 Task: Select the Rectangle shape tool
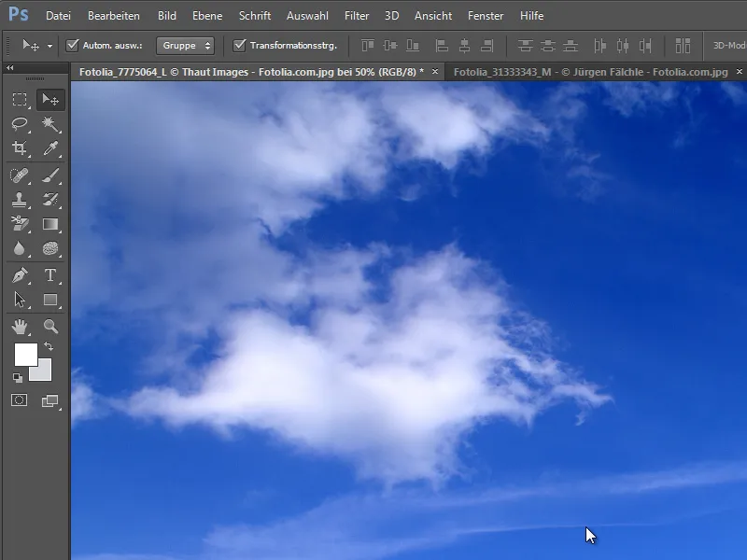(x=50, y=300)
